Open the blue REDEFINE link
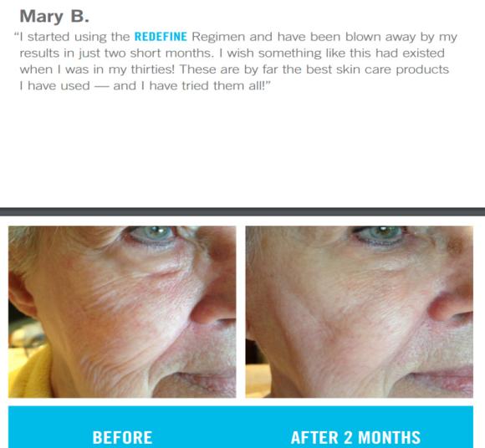Image resolution: width=485 pixels, height=448 pixels. pyautogui.click(x=161, y=37)
